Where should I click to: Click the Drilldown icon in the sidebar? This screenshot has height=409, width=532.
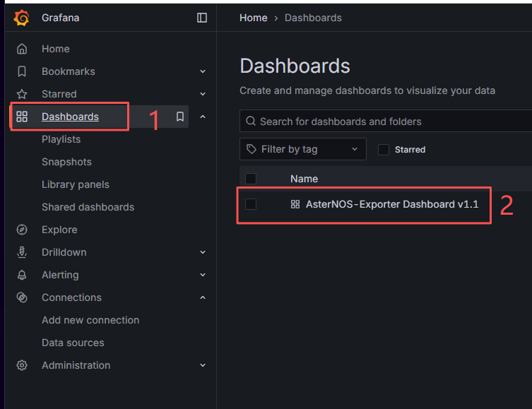pyautogui.click(x=22, y=252)
